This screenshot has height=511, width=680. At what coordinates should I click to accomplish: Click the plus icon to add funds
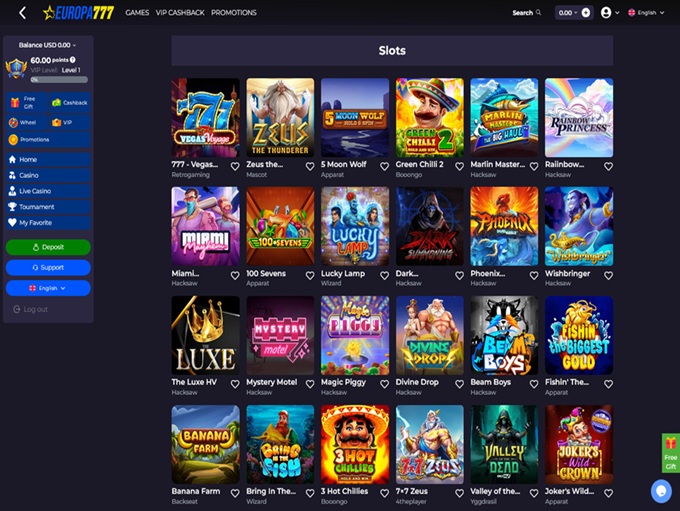pyautogui.click(x=585, y=13)
